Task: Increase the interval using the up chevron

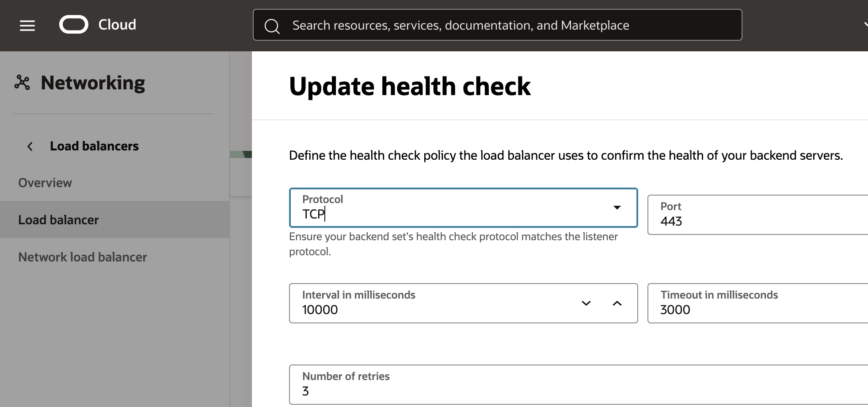Action: 617,303
